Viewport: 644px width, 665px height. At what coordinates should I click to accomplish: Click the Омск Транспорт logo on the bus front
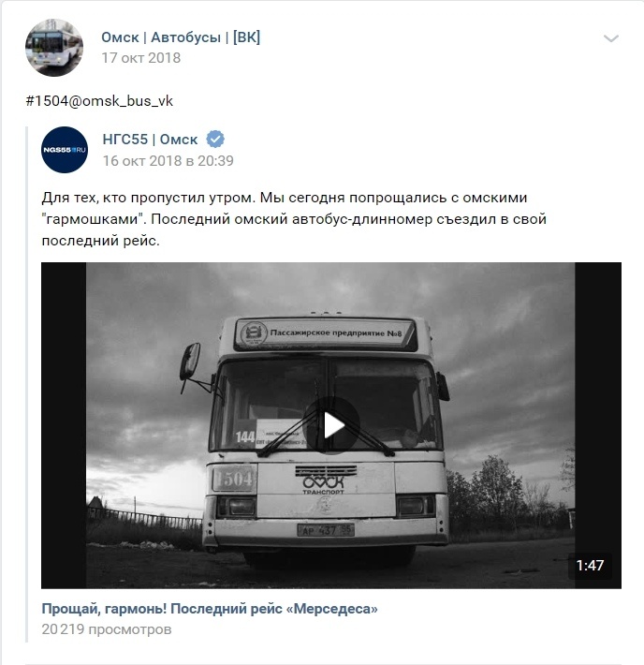tap(323, 483)
